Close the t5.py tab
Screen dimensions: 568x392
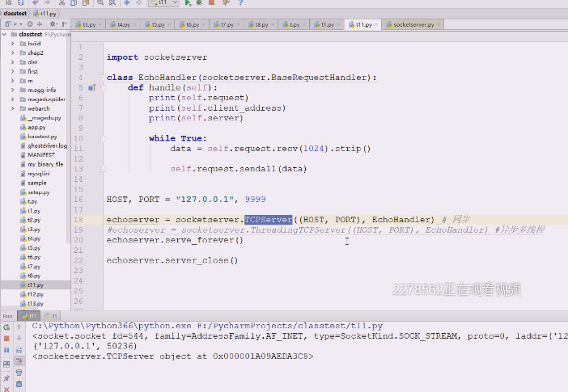point(169,24)
